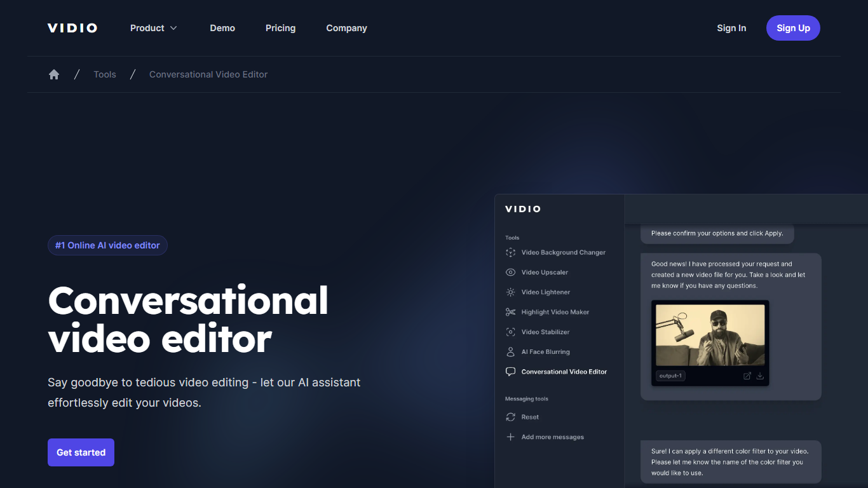The width and height of the screenshot is (868, 488).
Task: Open the Company menu item
Action: coord(346,28)
